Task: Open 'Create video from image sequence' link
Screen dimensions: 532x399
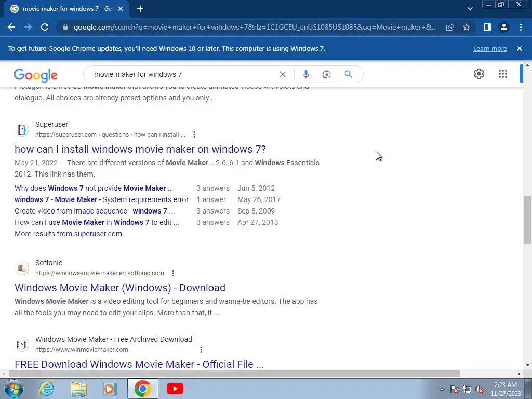Action: pyautogui.click(x=95, y=211)
